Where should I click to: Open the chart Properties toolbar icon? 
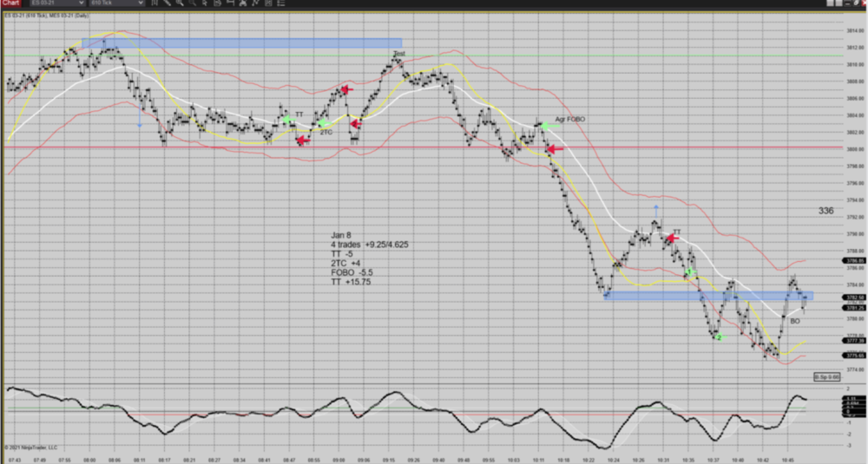pos(267,3)
